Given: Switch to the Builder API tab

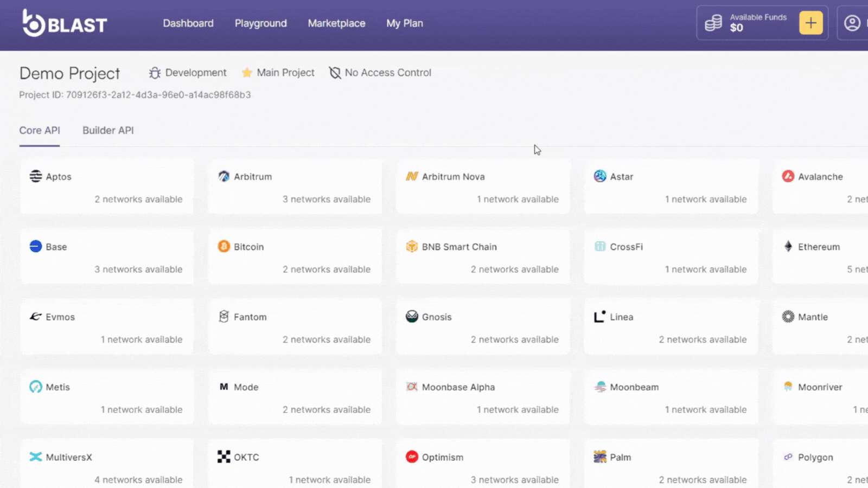Looking at the screenshot, I should coord(108,131).
